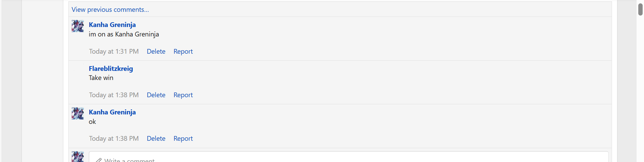Delete the "ok" comment
This screenshot has height=162, width=644.
pyautogui.click(x=156, y=138)
